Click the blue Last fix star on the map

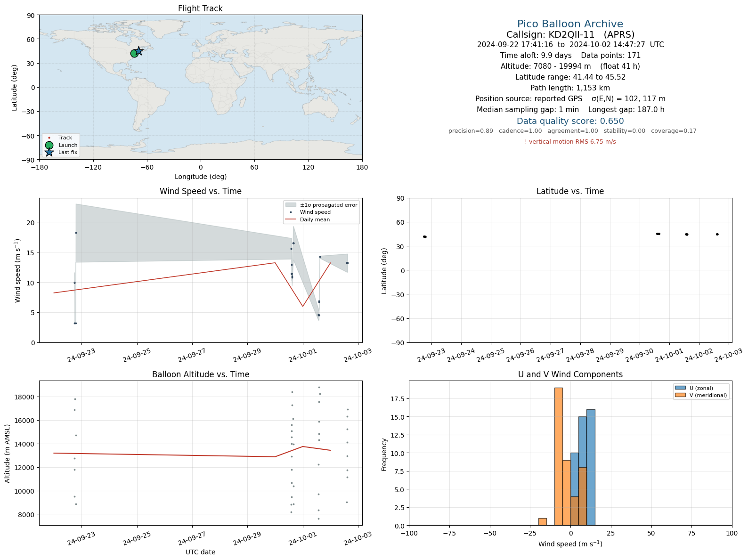click(138, 51)
